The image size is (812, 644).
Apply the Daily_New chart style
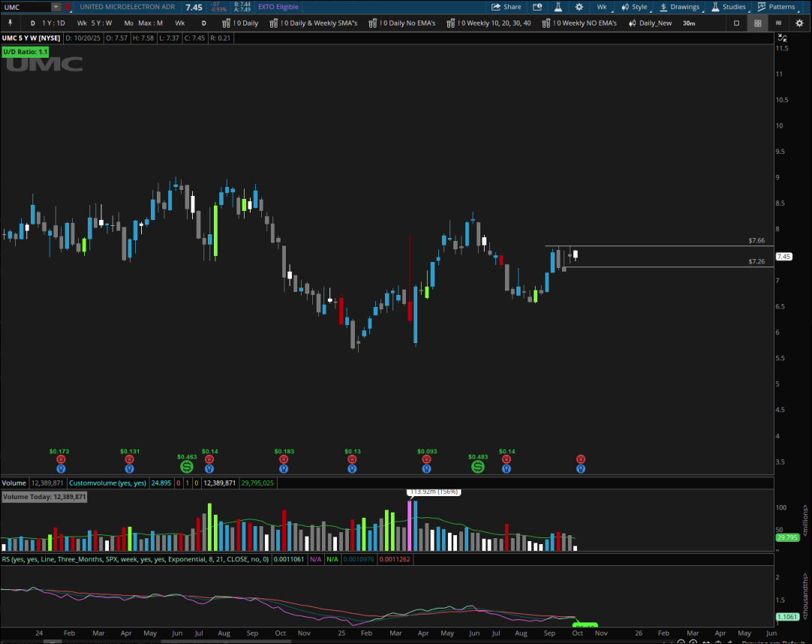tap(650, 23)
